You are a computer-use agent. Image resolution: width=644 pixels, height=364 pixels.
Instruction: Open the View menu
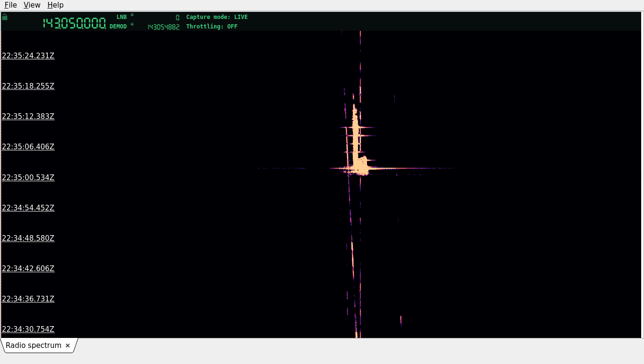(32, 5)
